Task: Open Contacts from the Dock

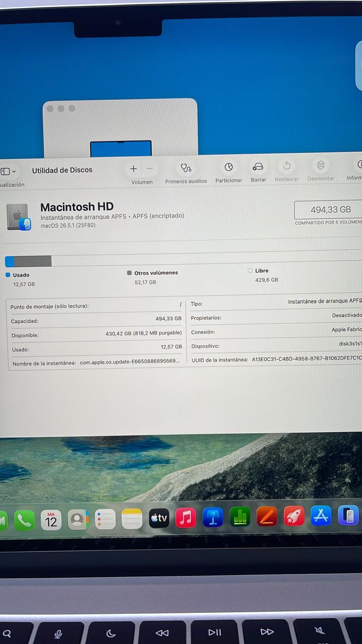Action: [78, 519]
